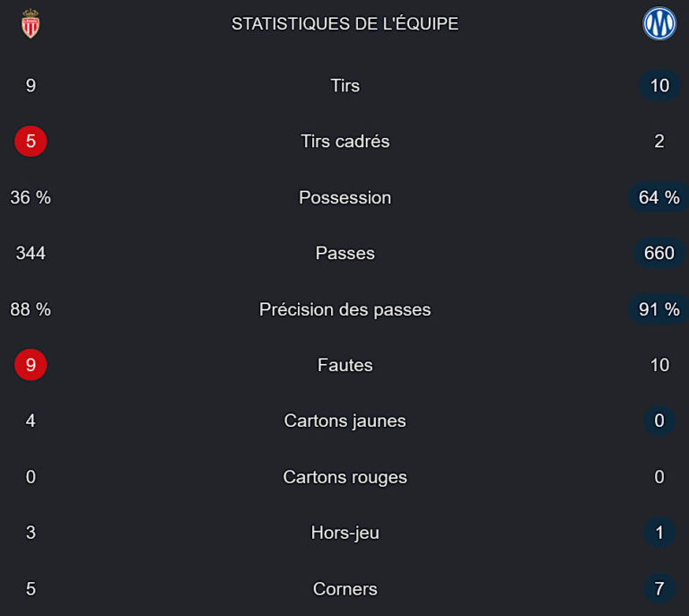Click the 0 yellow cards badge
The image size is (689, 616).
(x=659, y=421)
